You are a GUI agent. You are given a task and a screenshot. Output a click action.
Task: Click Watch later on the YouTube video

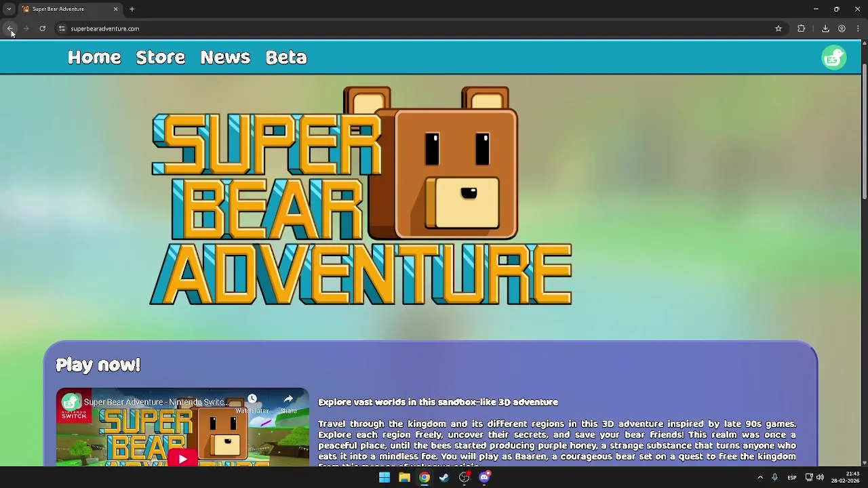coord(252,403)
